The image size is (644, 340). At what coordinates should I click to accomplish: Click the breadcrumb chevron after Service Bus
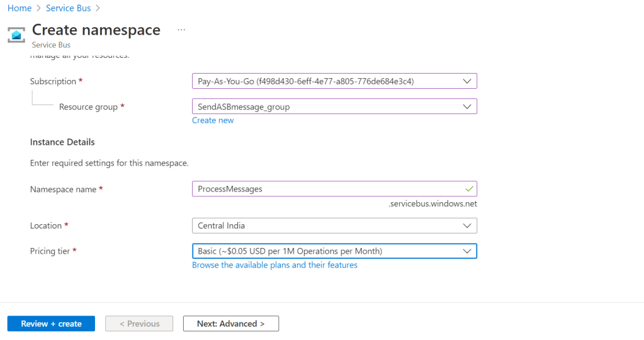click(x=98, y=8)
